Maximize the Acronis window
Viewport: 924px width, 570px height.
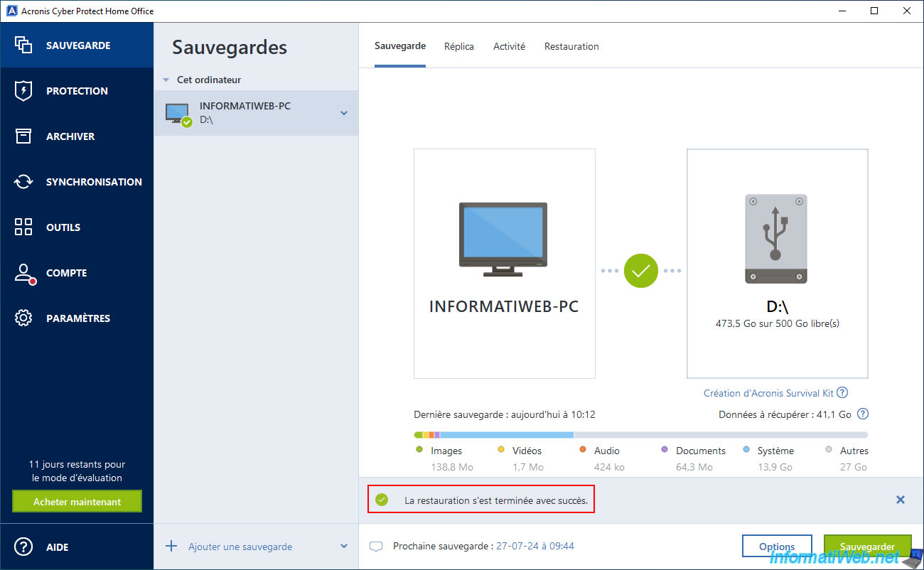874,11
